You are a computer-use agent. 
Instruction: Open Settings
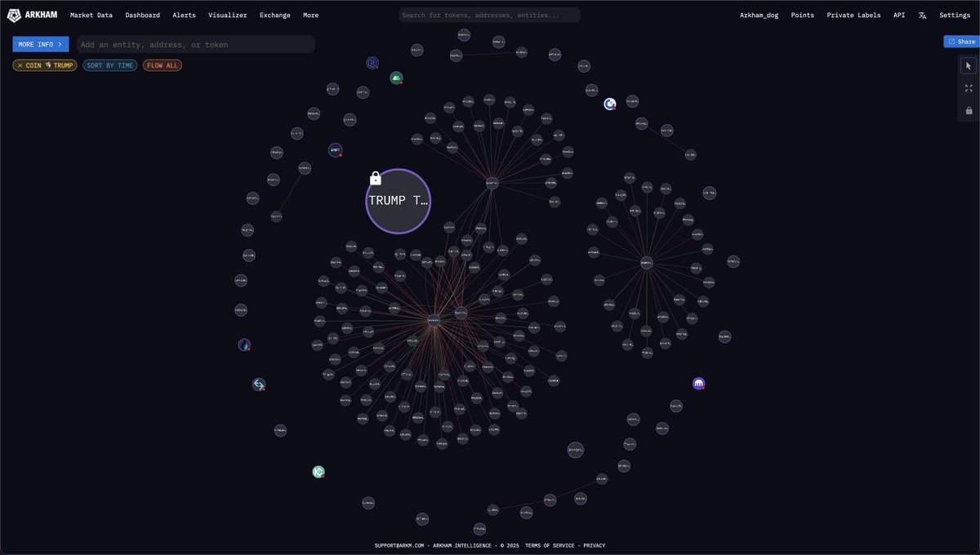[955, 15]
